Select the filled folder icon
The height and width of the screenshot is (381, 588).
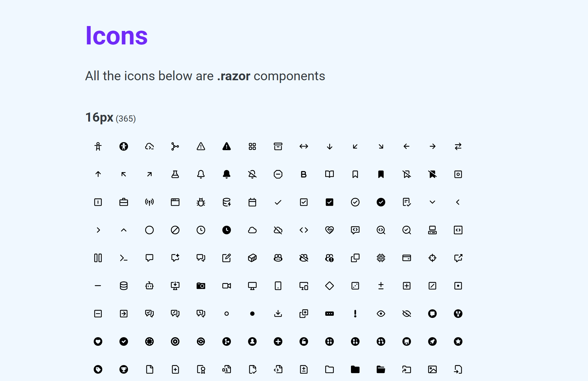click(x=355, y=369)
